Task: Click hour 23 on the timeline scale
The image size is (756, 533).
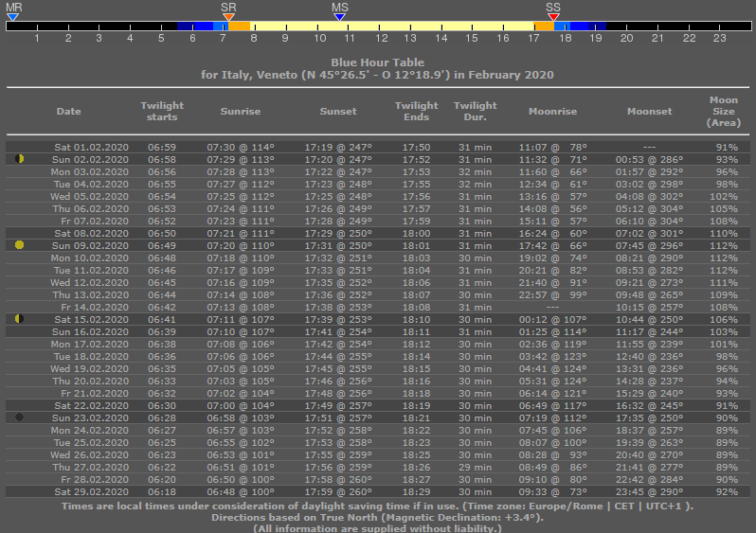Action: (x=719, y=38)
